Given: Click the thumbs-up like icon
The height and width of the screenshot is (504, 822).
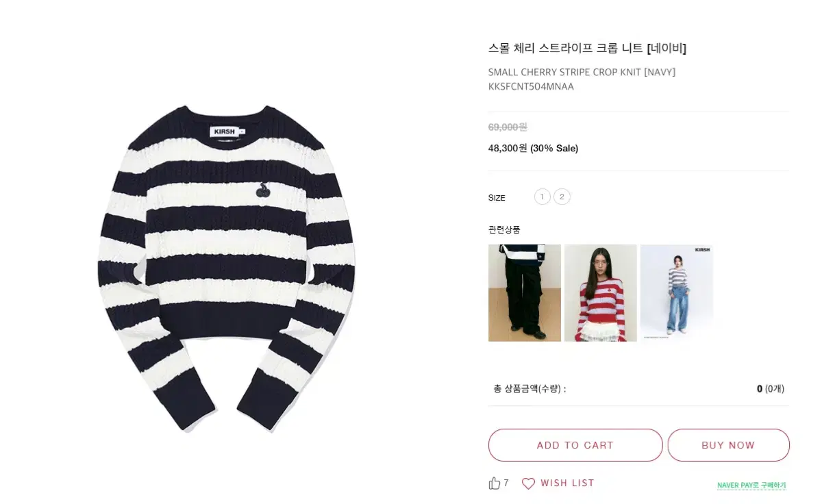Looking at the screenshot, I should tap(495, 483).
